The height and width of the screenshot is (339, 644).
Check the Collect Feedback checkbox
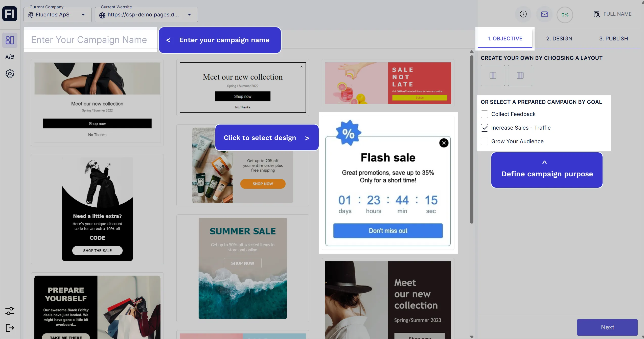tap(485, 114)
